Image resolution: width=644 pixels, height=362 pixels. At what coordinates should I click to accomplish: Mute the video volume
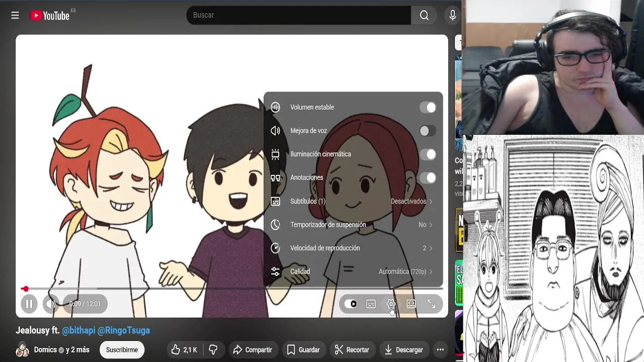(50, 304)
